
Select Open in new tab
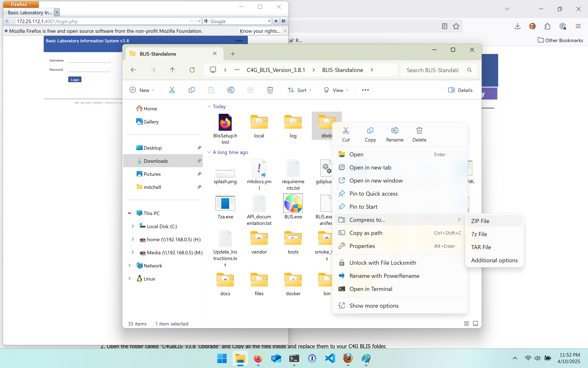(x=400, y=167)
